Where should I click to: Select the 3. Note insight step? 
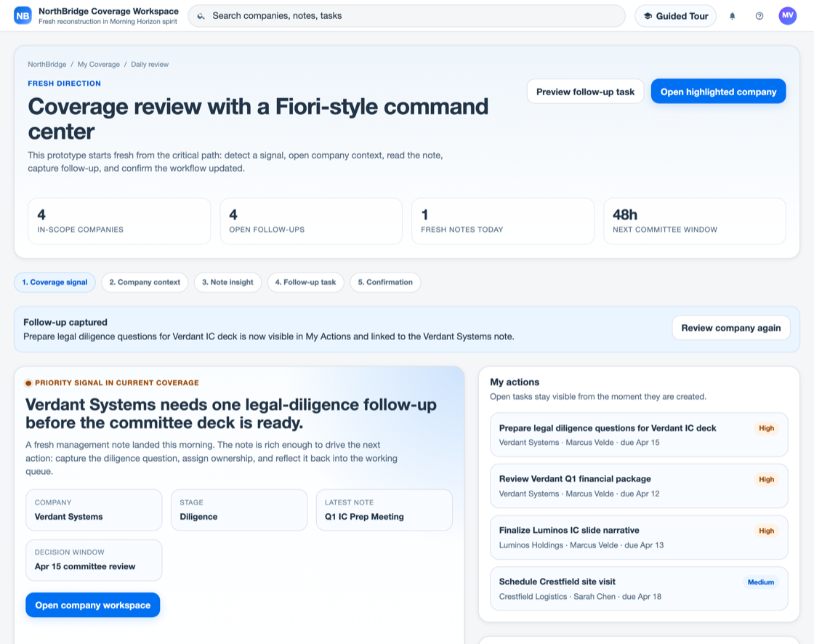tap(228, 282)
